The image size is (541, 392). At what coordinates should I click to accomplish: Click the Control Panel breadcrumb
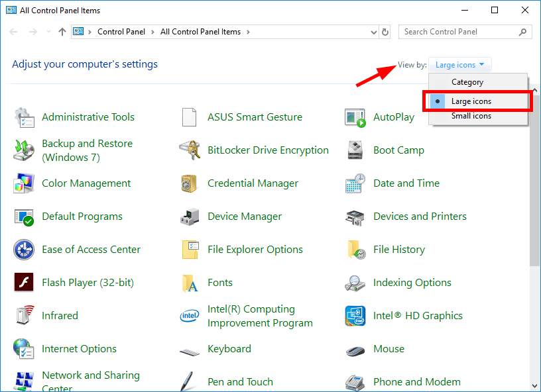coord(121,32)
